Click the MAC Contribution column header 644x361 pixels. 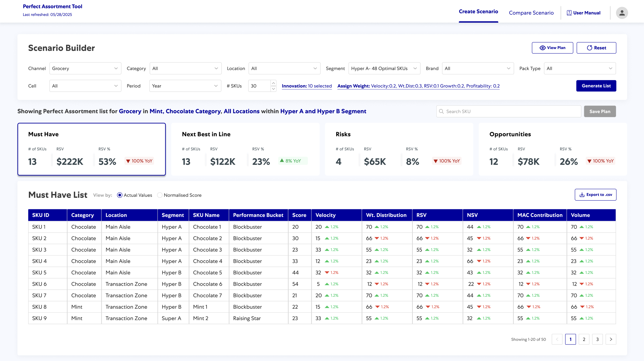[x=540, y=215]
